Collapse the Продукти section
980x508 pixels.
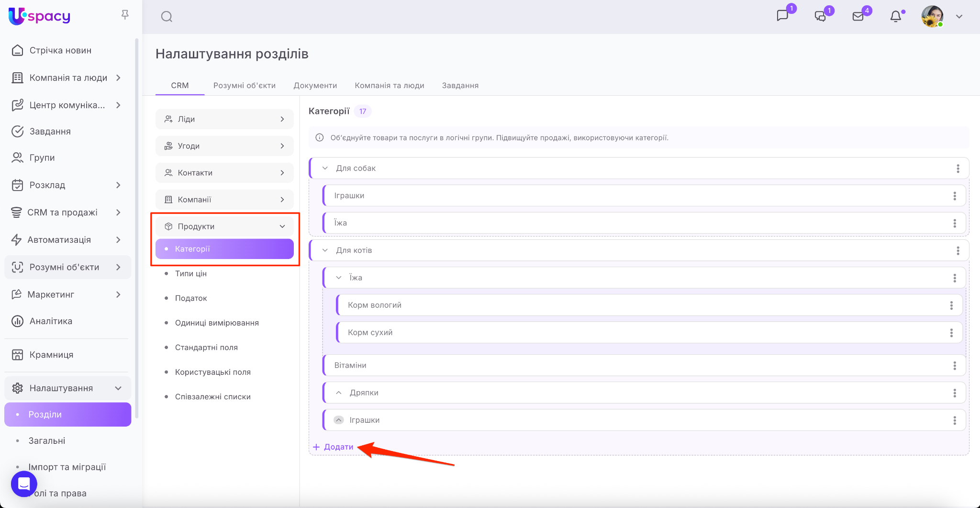click(x=282, y=226)
